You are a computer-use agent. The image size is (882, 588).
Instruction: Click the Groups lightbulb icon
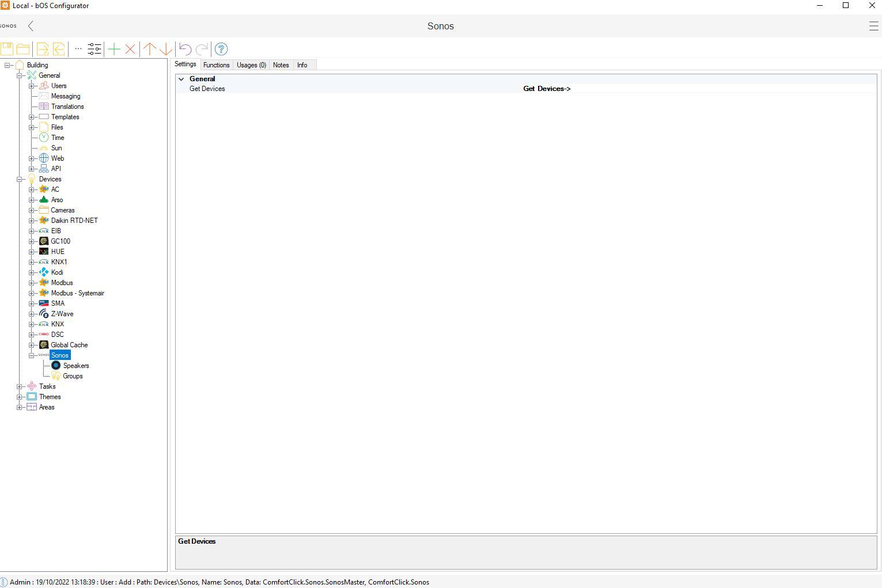[56, 376]
